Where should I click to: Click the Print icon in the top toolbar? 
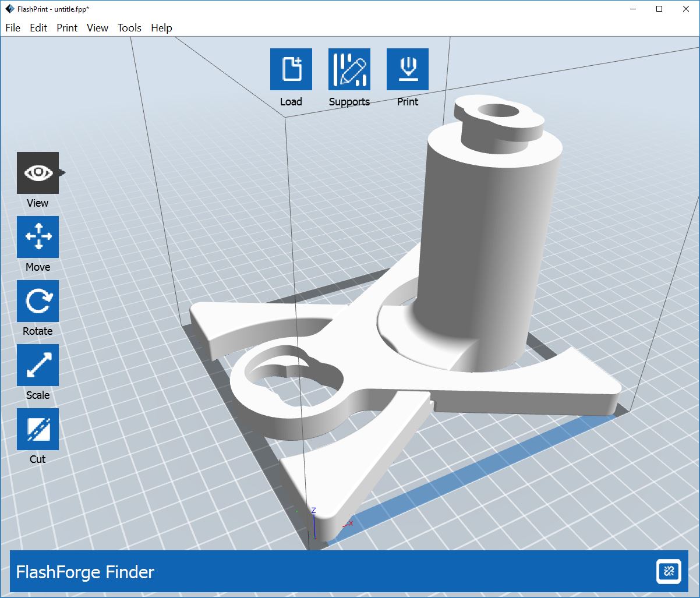(x=408, y=69)
